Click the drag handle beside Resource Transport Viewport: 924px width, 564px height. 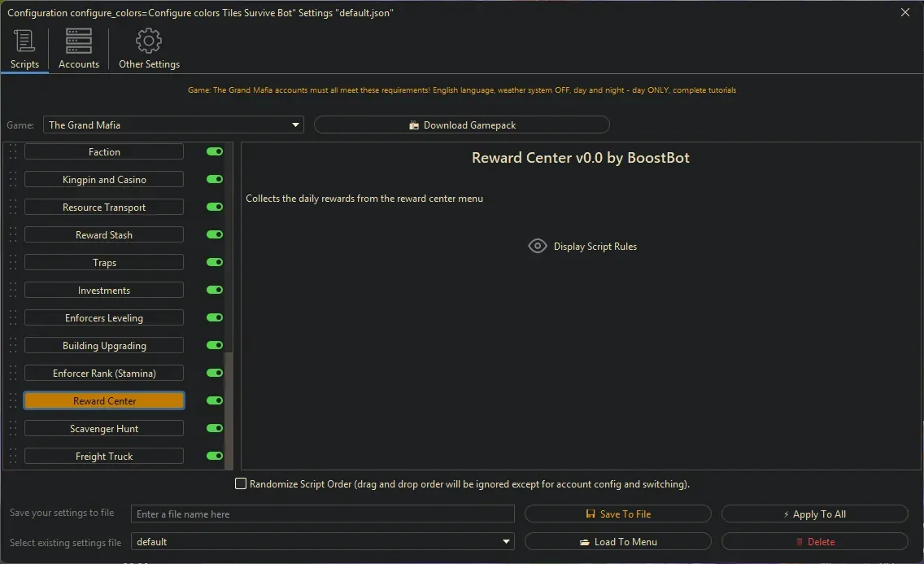click(x=13, y=208)
